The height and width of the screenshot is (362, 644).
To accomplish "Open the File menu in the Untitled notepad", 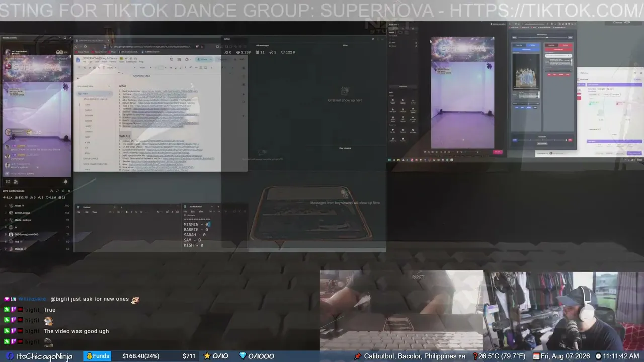I will coord(78,212).
